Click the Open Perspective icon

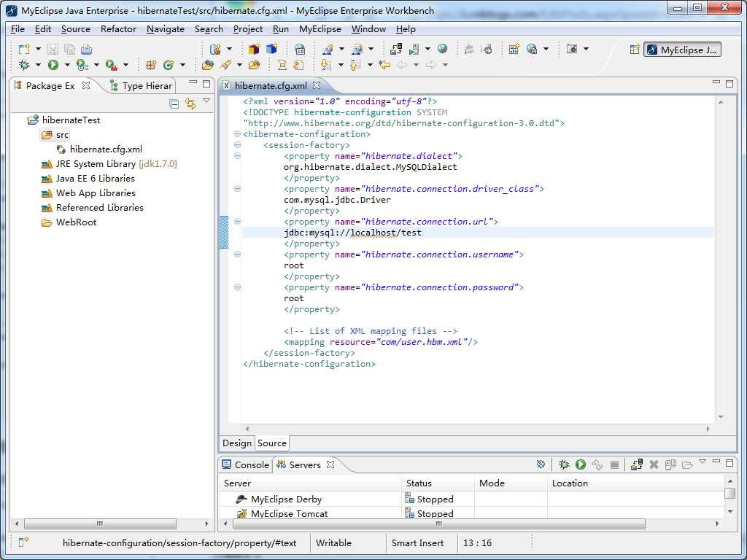(635, 49)
